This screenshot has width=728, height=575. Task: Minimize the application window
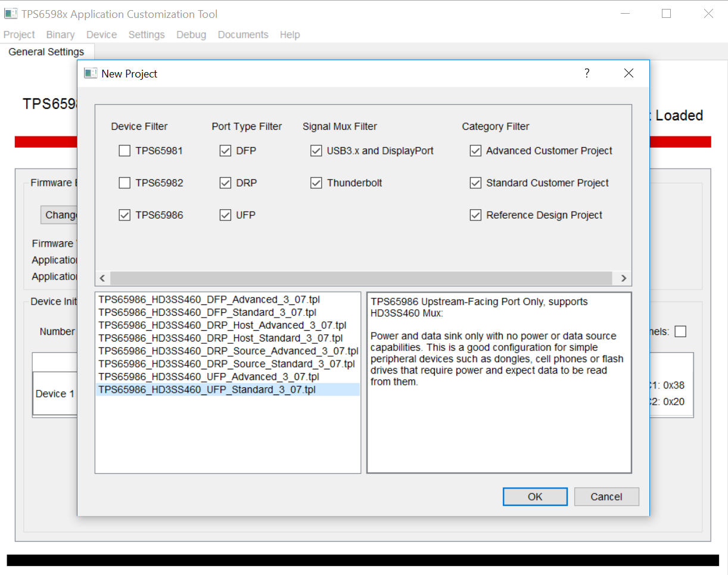625,14
